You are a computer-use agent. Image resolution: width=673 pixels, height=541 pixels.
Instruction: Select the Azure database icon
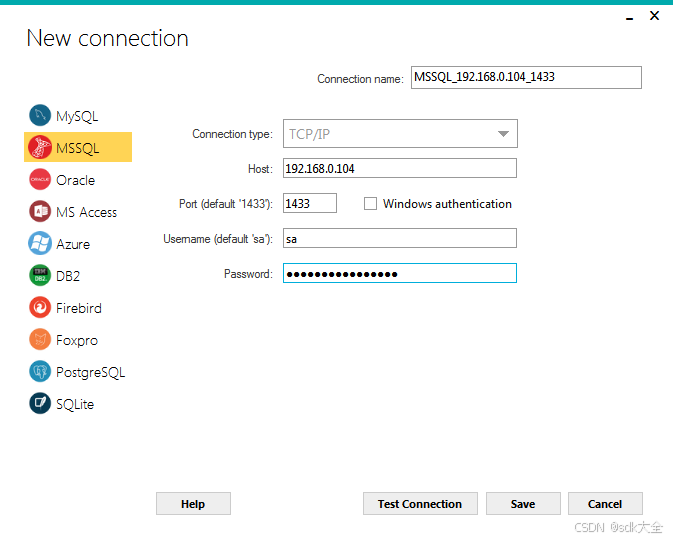(40, 243)
